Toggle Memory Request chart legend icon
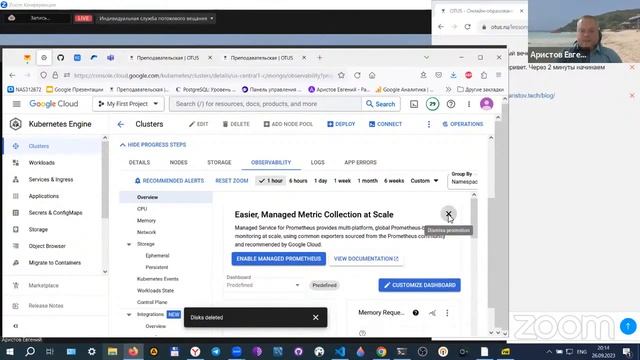Screen dimensions: 640x360 tap(432, 313)
